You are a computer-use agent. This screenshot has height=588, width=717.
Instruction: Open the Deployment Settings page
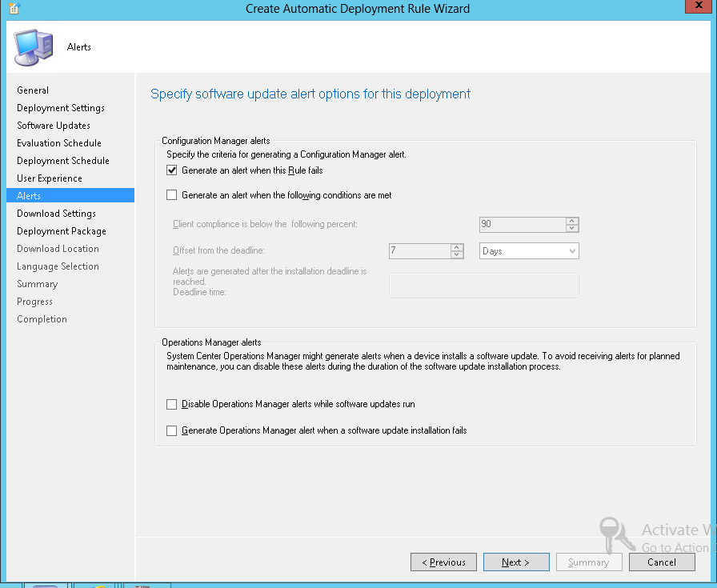pos(61,108)
